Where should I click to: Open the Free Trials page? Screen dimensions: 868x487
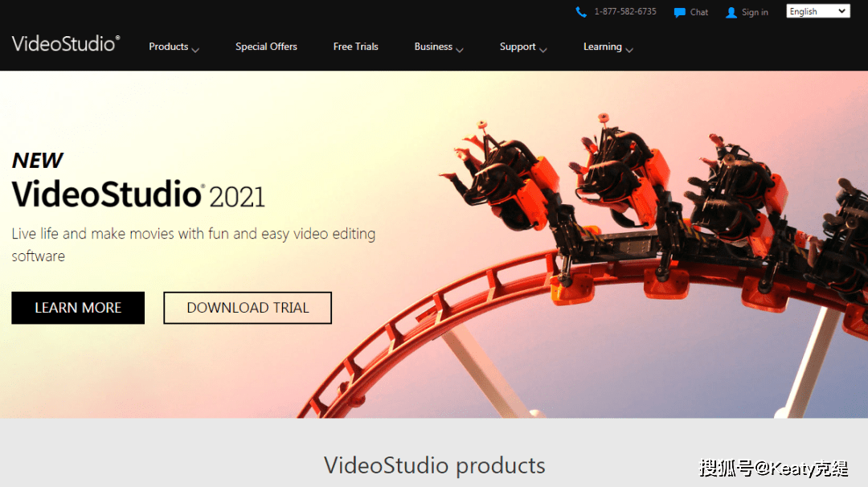tap(356, 47)
